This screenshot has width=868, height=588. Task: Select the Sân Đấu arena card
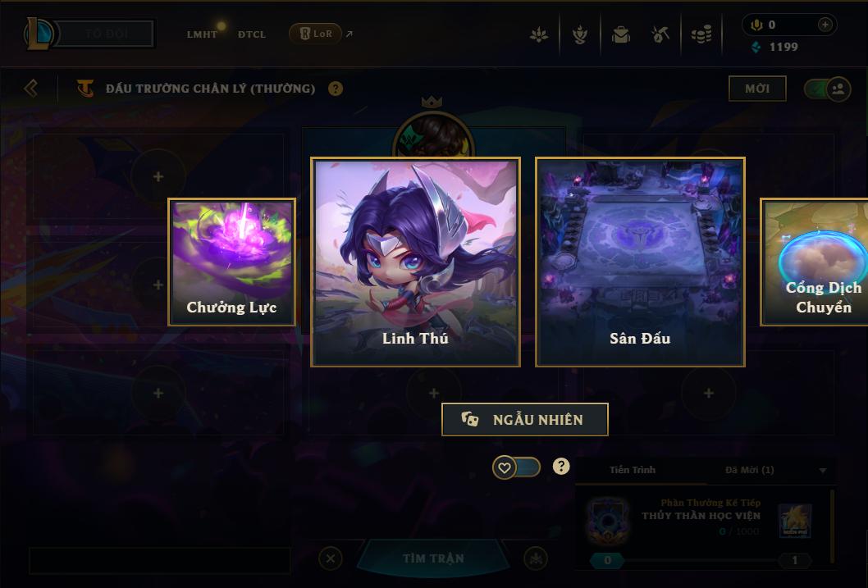(x=640, y=262)
